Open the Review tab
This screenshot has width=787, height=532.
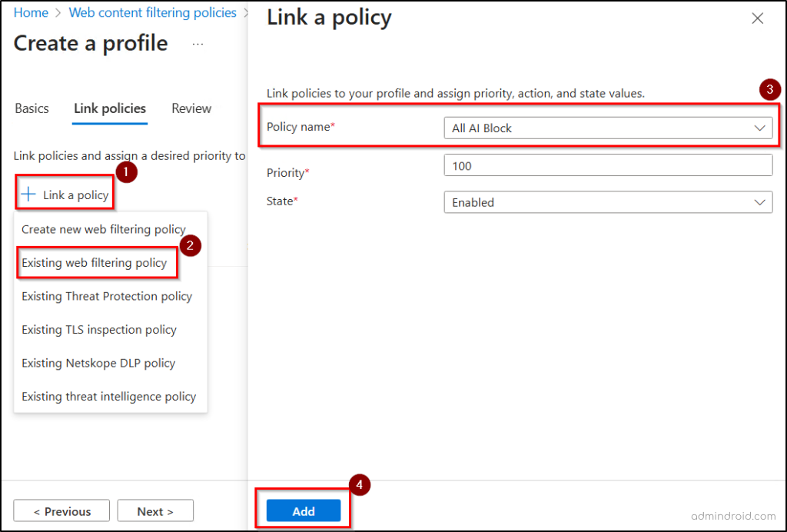(191, 108)
